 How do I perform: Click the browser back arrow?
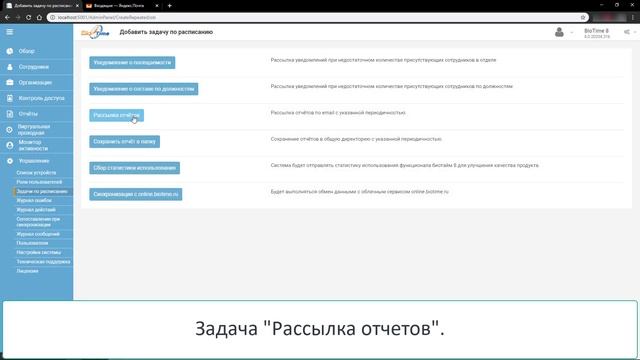(7, 17)
